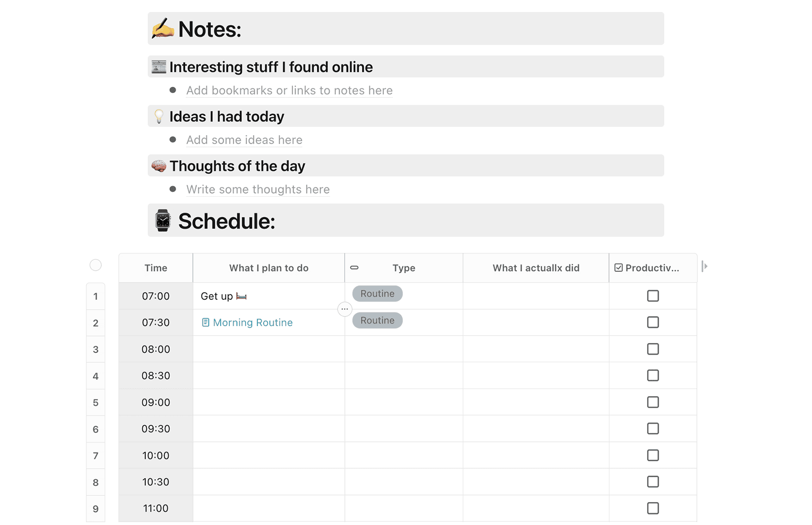Click the page icon before Morning Routine

[205, 323]
